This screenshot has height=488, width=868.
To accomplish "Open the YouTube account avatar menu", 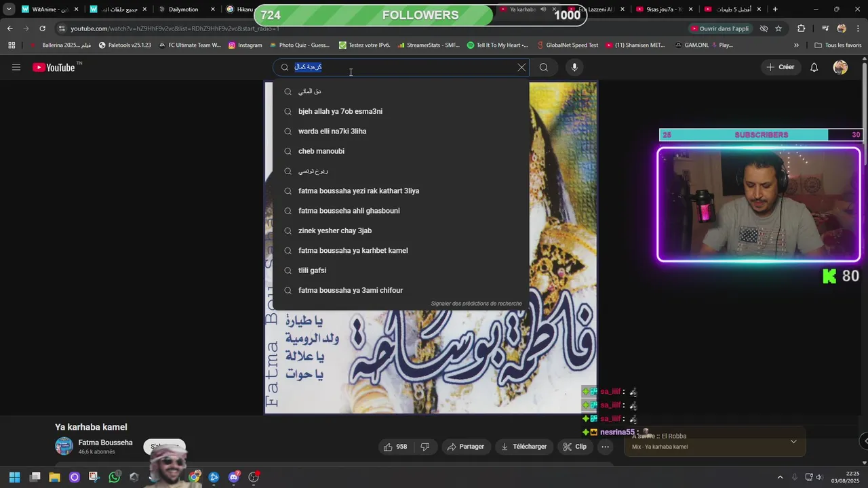I will (840, 67).
